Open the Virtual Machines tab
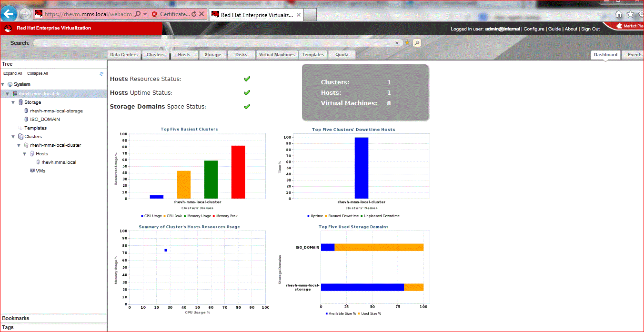This screenshot has height=332, width=644. (277, 55)
